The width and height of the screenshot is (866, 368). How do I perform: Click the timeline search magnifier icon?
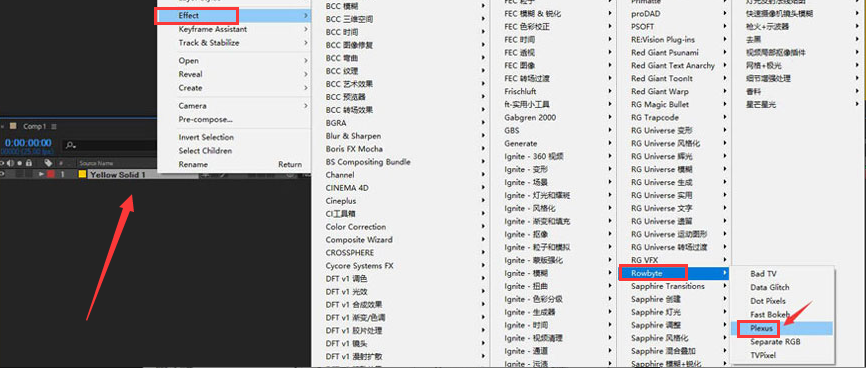70,145
